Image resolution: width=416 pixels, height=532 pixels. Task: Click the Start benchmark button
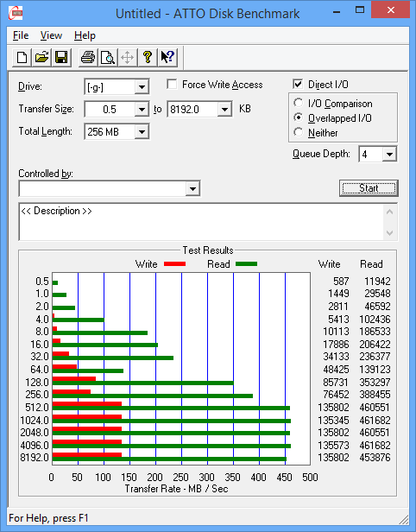pos(369,188)
